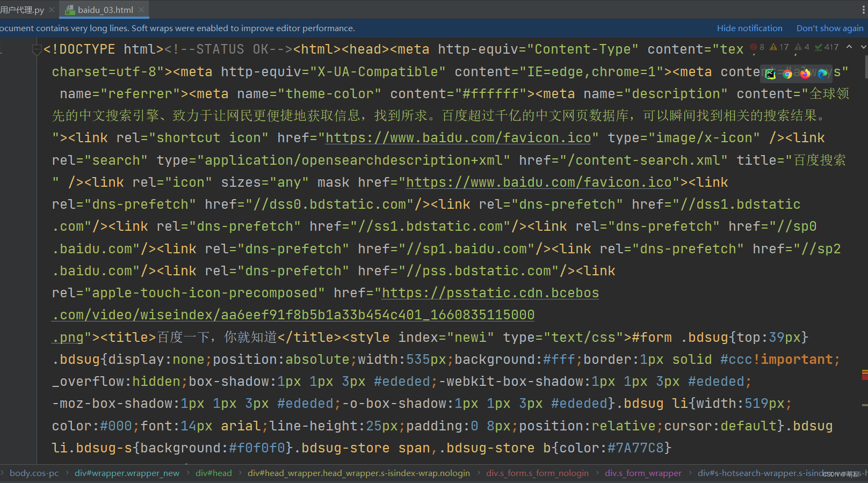Select breadcrumb div.s_form.s_form_nologin
Screen dimensions: 868x483
pyautogui.click(x=537, y=473)
